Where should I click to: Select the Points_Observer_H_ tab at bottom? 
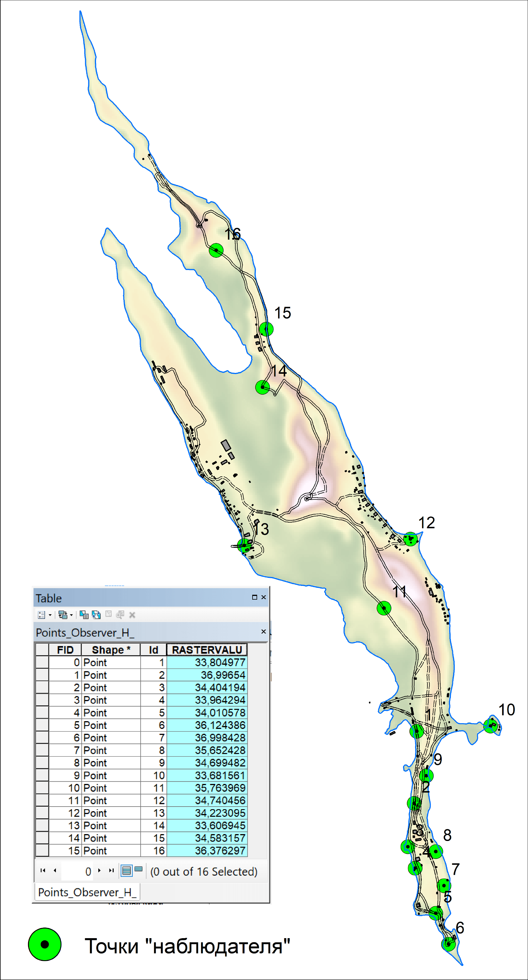tap(87, 892)
